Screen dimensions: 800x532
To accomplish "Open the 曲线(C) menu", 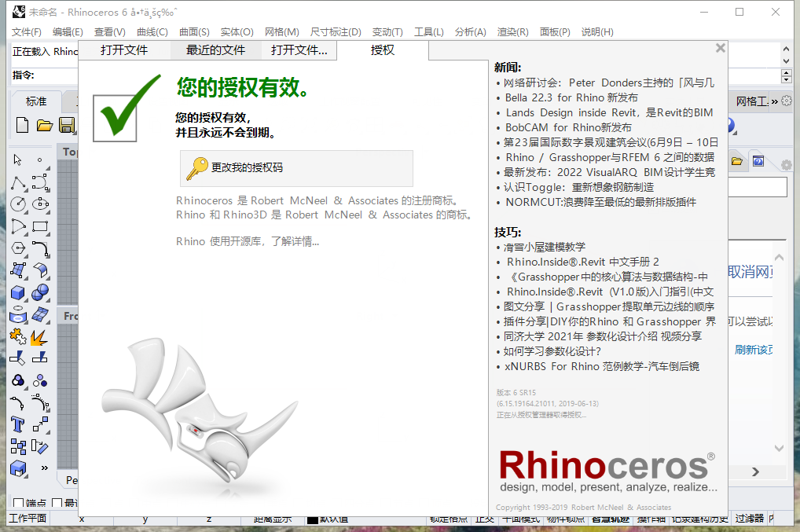I will pyautogui.click(x=152, y=32).
